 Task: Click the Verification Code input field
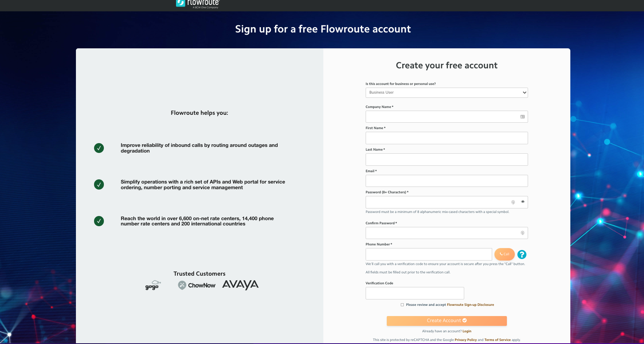tap(414, 293)
